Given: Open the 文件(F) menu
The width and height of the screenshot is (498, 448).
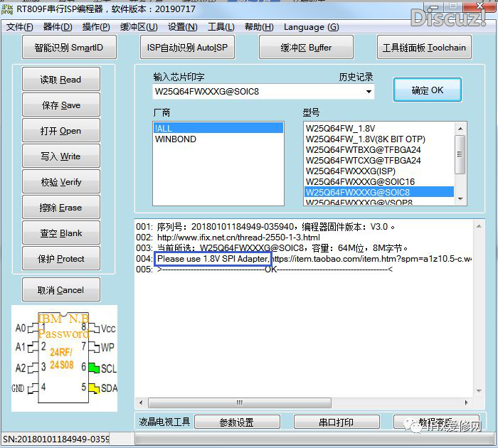Looking at the screenshot, I should tap(19, 27).
